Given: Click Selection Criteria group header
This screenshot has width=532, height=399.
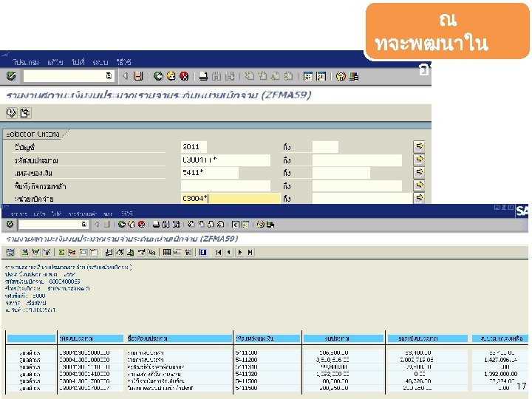Looking at the screenshot, I should click(x=33, y=134).
